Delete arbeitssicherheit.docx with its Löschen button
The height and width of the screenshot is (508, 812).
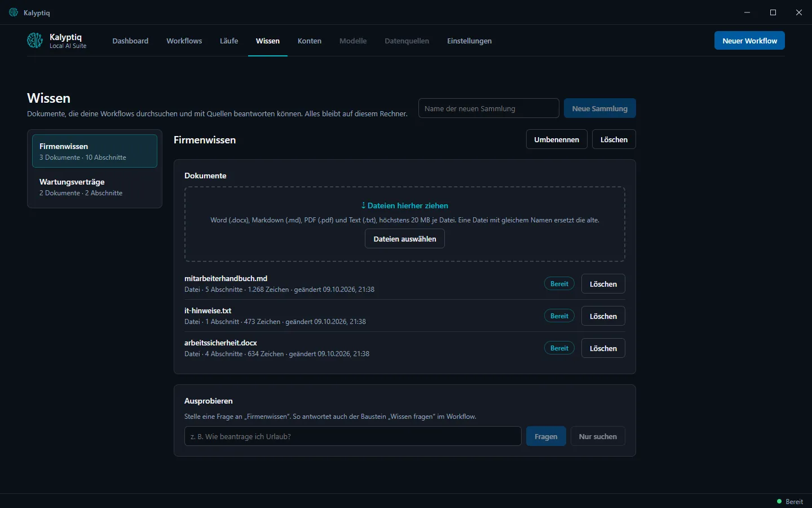pos(603,348)
